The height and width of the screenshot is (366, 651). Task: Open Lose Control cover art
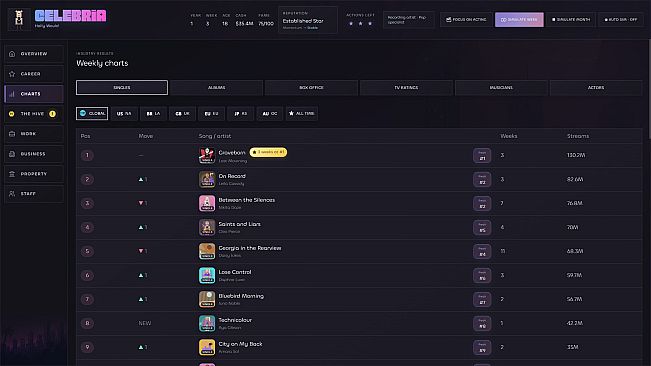207,275
